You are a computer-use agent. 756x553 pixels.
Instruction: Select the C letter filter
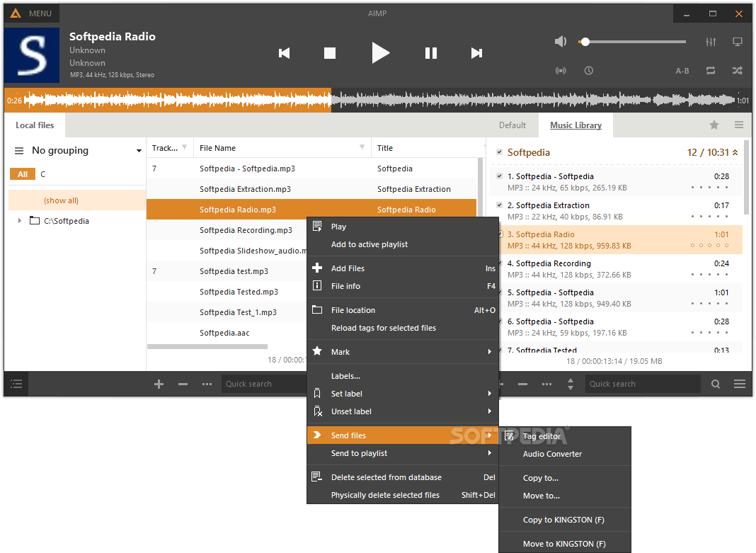43,174
